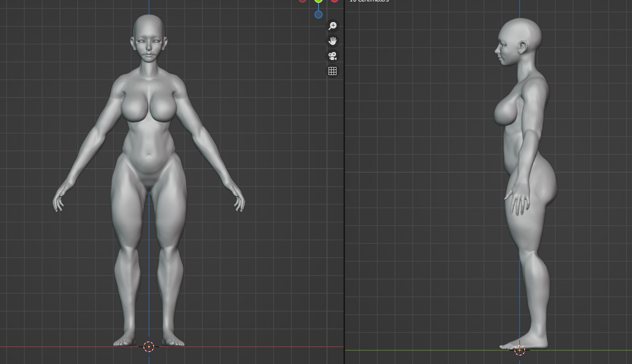Click the 3D cursor in the side viewport

[519, 350]
